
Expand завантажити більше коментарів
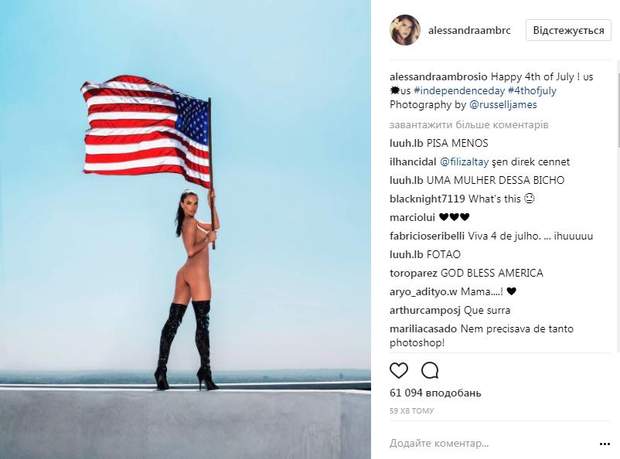(x=469, y=125)
